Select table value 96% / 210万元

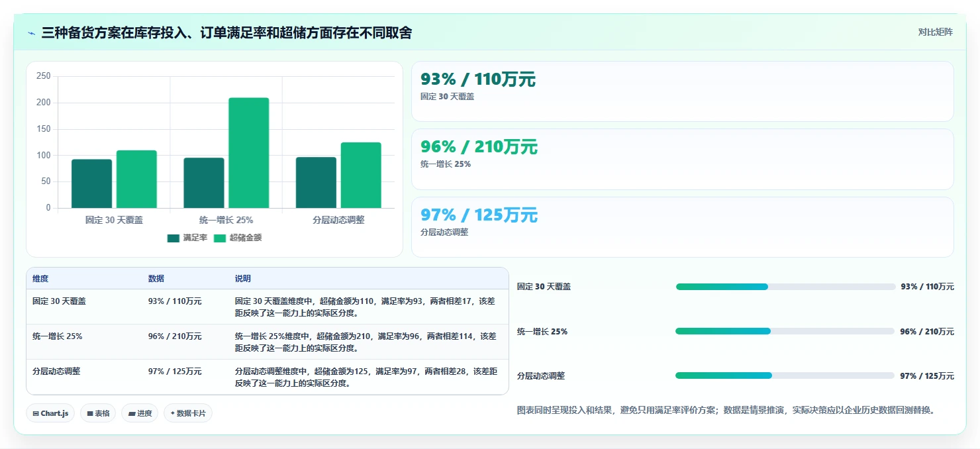(175, 336)
